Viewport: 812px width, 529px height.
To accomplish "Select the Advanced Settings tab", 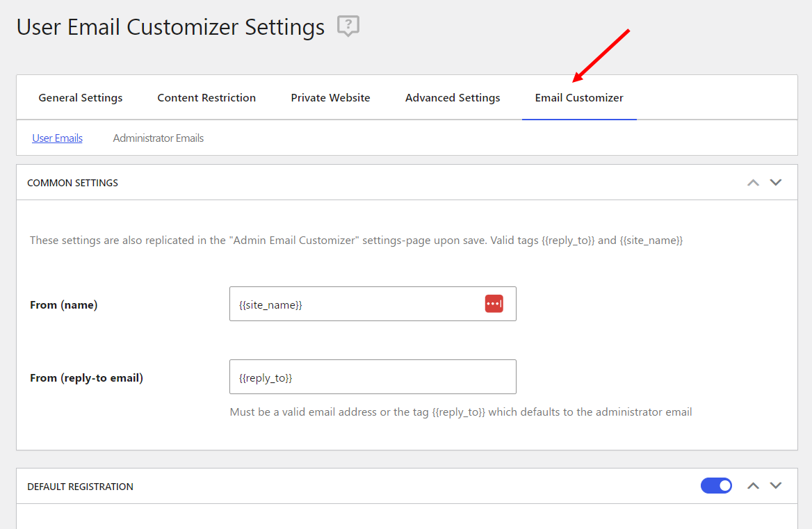I will point(453,98).
